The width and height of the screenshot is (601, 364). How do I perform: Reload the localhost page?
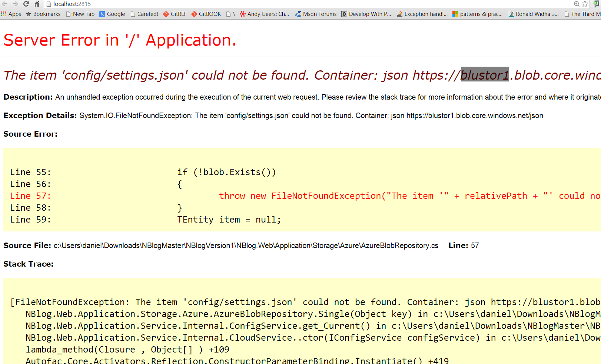click(x=26, y=4)
